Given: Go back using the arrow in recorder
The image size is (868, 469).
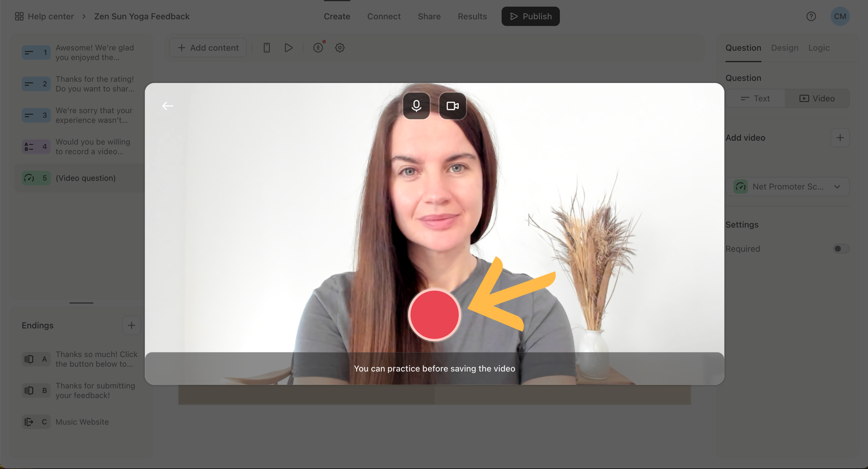Looking at the screenshot, I should point(168,106).
